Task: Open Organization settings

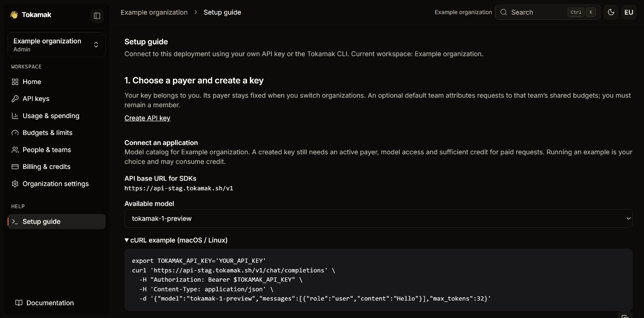Action: click(x=57, y=184)
